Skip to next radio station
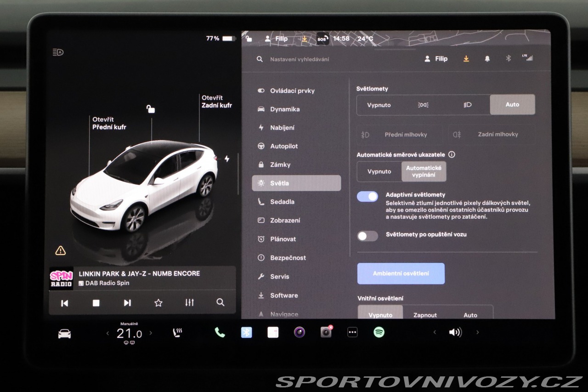The image size is (588, 392). click(127, 303)
